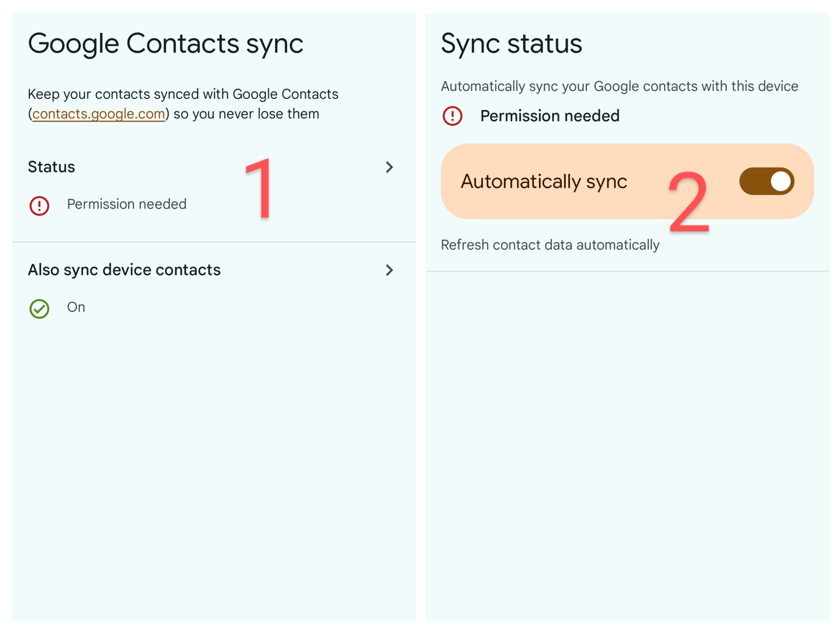This screenshot has width=840, height=631.
Task: Click the Refresh contact data automatically text
Action: click(550, 245)
